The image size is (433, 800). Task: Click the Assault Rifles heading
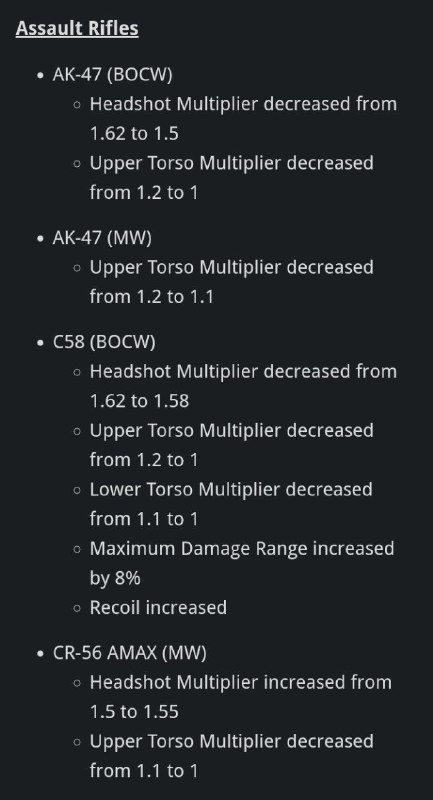coord(77,29)
